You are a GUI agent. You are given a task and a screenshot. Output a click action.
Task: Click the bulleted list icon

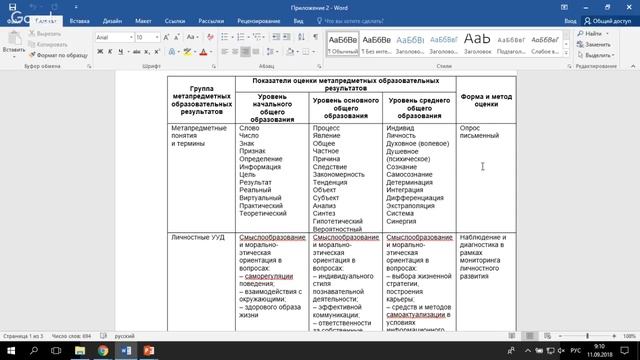[225, 37]
